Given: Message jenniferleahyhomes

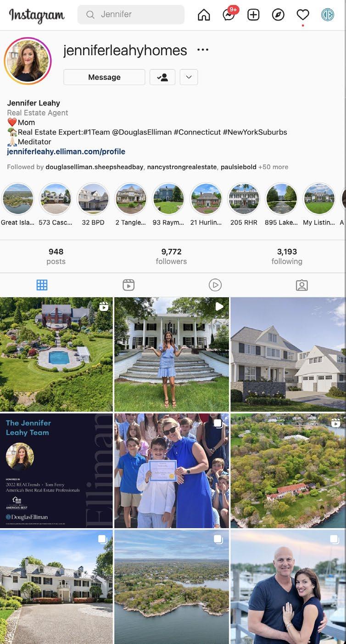Looking at the screenshot, I should click(104, 77).
